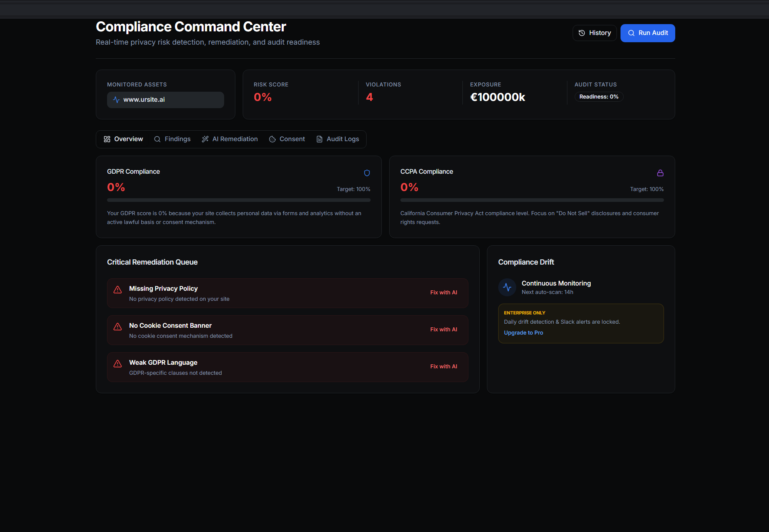The image size is (769, 532).
Task: Click the 'Critical Remediation Queue' heading
Action: point(152,262)
